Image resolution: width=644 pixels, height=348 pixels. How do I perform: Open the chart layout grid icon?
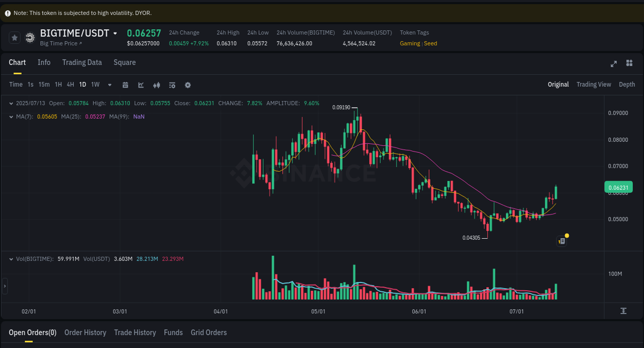click(x=629, y=63)
